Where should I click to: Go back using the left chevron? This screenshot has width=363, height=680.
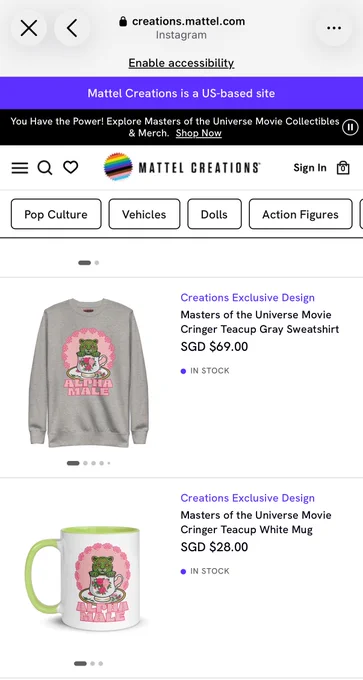[72, 28]
